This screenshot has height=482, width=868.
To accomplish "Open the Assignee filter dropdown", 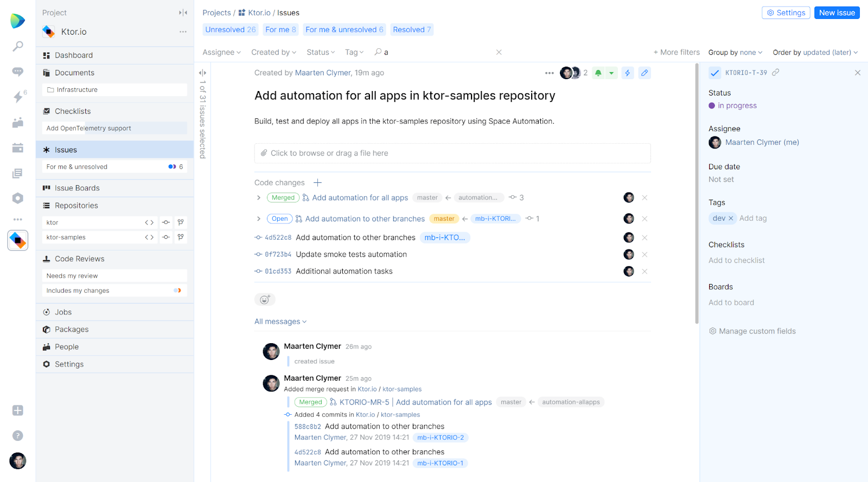I will point(222,52).
